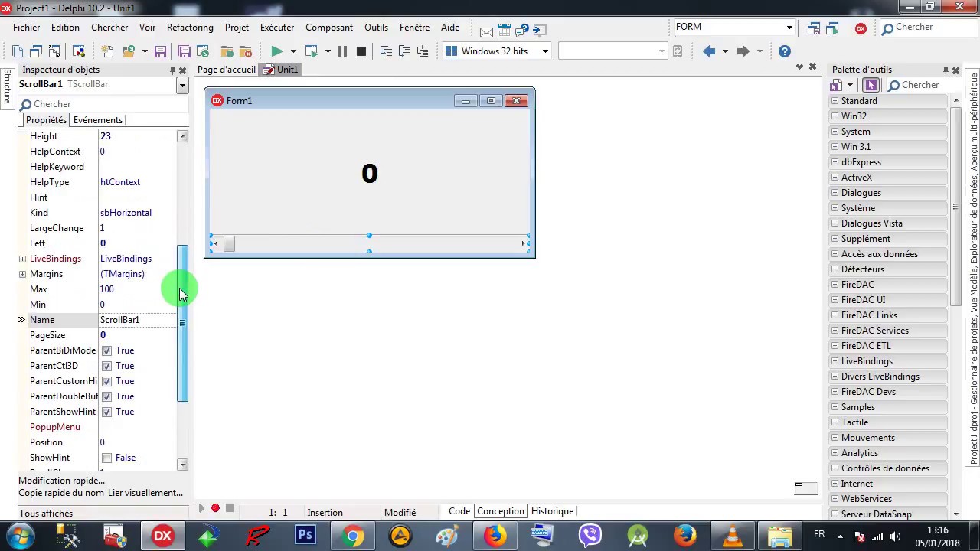The image size is (980, 551).
Task: Click the Modification rapide link
Action: 61,481
